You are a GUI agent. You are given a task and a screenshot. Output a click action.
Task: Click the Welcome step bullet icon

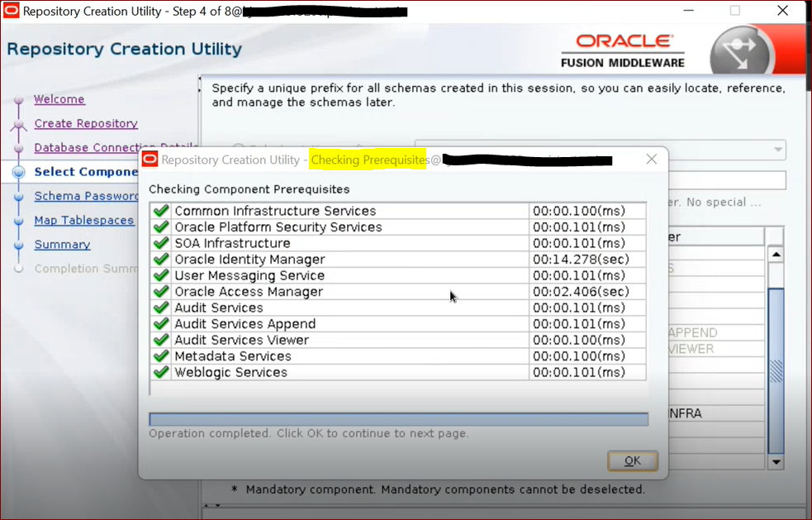tap(19, 99)
